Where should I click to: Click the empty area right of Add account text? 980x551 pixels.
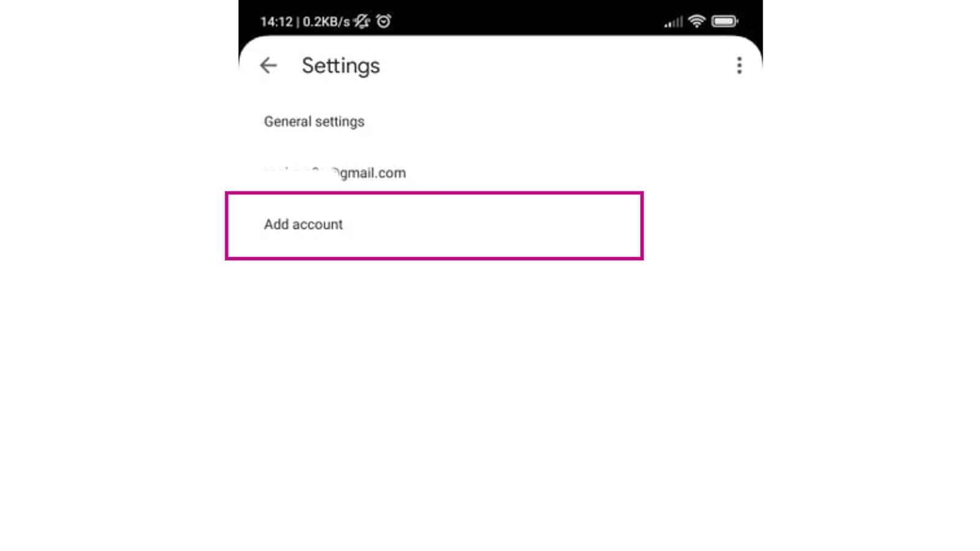tap(490, 225)
